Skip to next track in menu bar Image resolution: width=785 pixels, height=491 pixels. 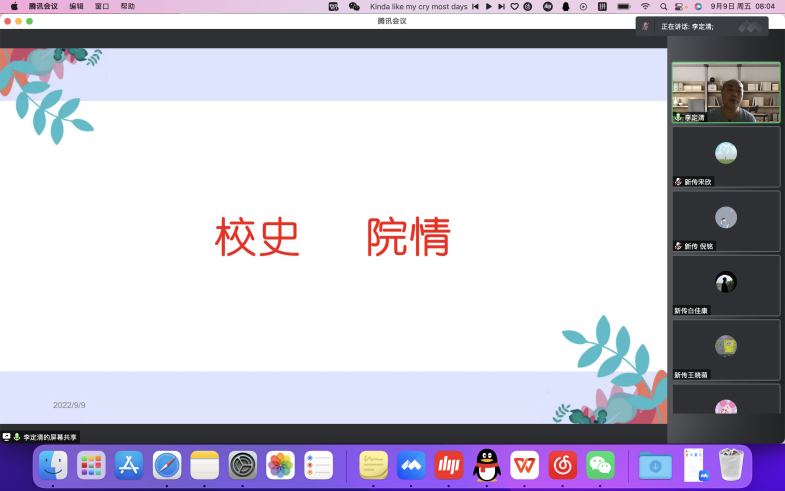click(501, 6)
